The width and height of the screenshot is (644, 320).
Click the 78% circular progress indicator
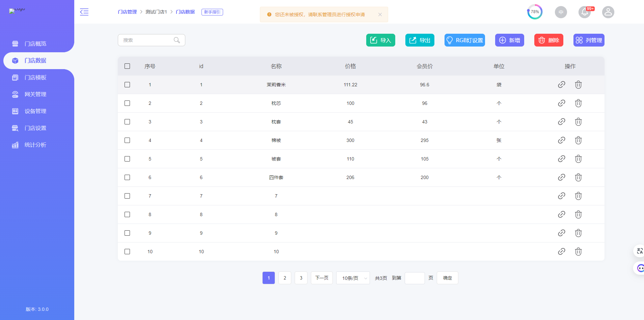(x=535, y=12)
